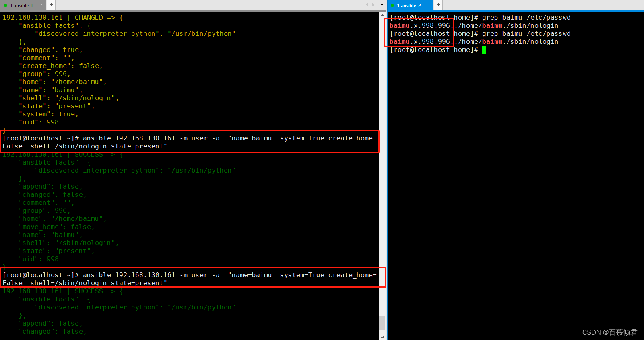Click the CHANGED status text in ansible-1
644x340 pixels.
tap(89, 18)
